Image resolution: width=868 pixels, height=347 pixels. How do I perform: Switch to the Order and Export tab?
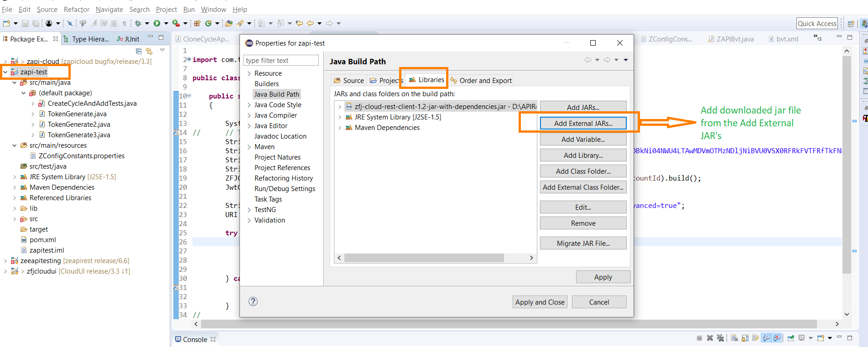[x=481, y=80]
